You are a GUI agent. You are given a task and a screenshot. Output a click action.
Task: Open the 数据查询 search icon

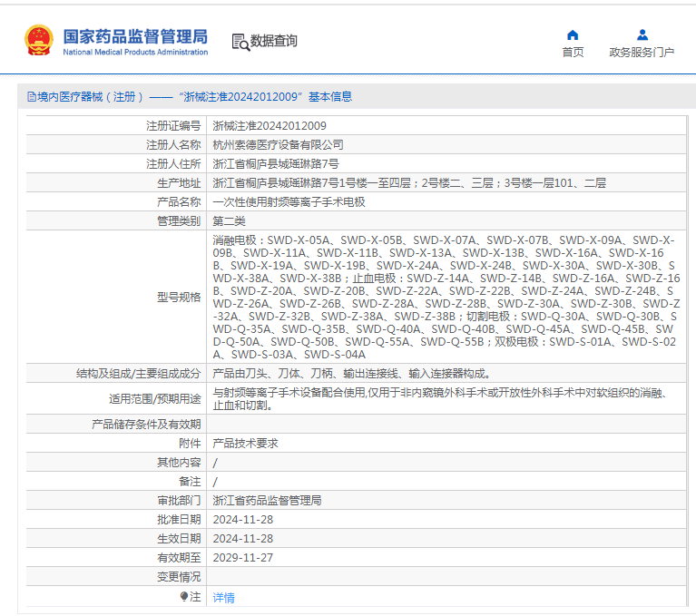(240, 42)
